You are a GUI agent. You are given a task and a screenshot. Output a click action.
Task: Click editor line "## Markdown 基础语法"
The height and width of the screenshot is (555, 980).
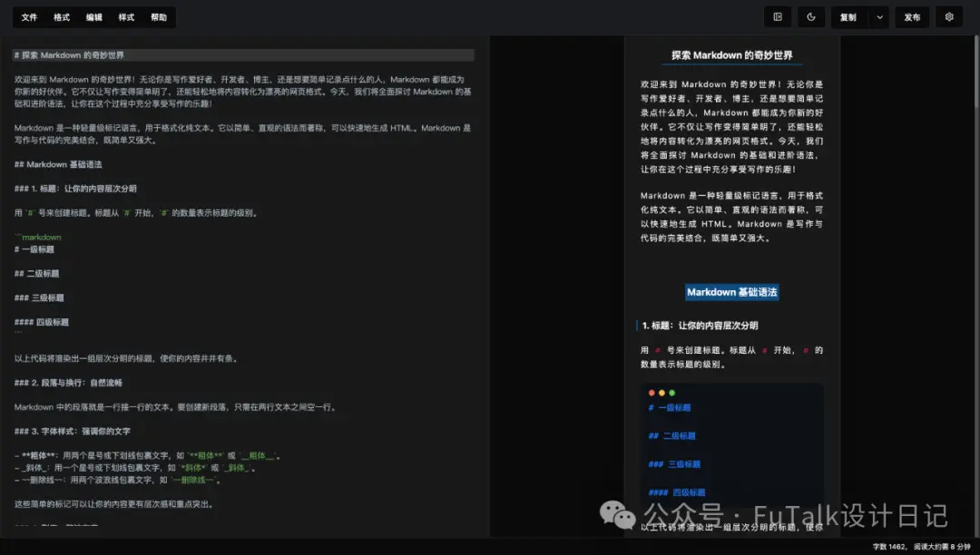point(58,165)
